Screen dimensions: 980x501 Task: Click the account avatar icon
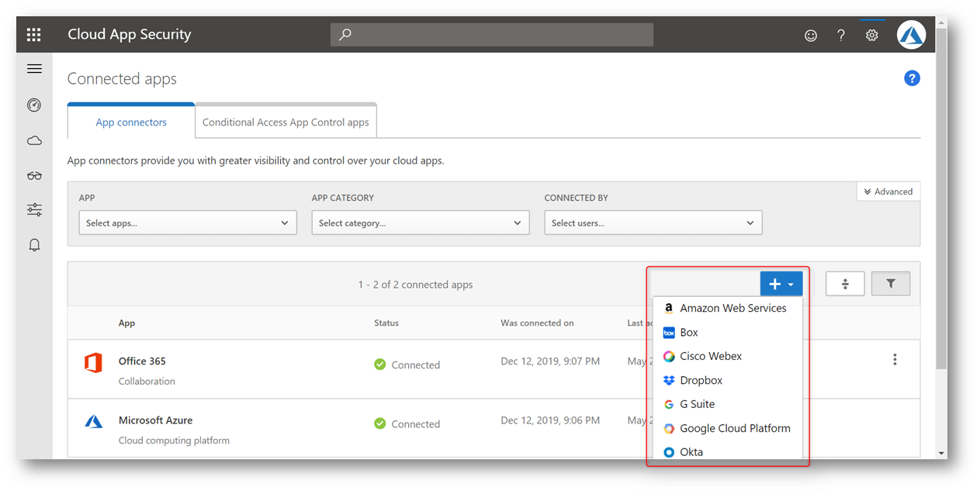click(x=912, y=35)
